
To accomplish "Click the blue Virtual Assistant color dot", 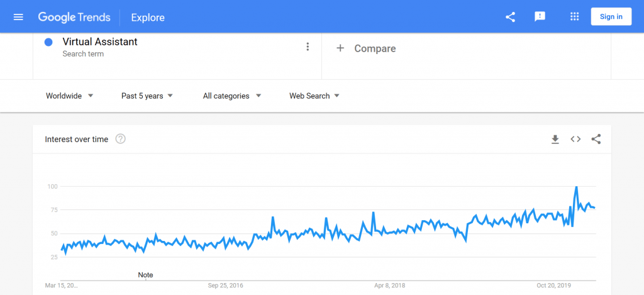I will point(48,42).
